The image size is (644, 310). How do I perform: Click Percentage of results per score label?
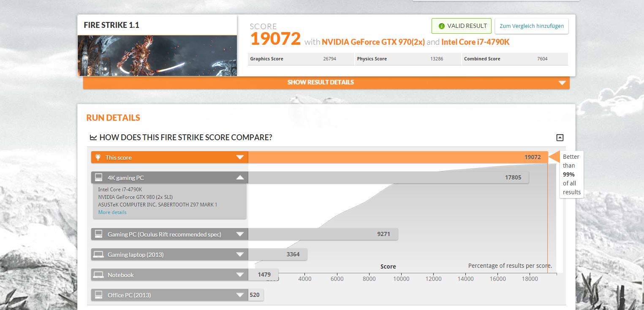(510, 266)
